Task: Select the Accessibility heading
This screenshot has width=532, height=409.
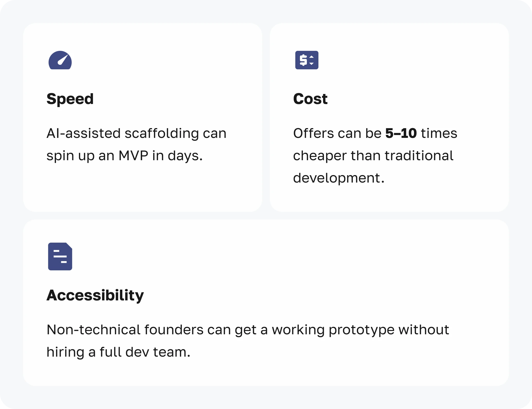Action: click(95, 295)
